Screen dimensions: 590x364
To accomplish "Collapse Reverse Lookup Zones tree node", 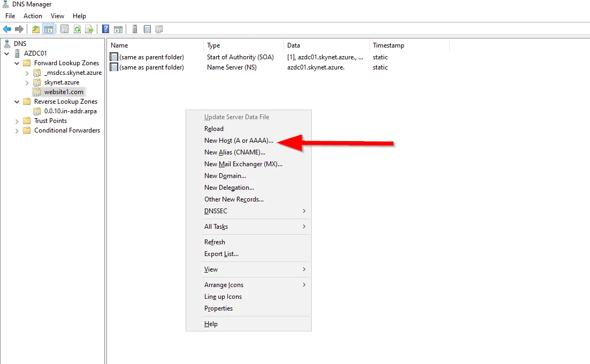I will pyautogui.click(x=17, y=102).
